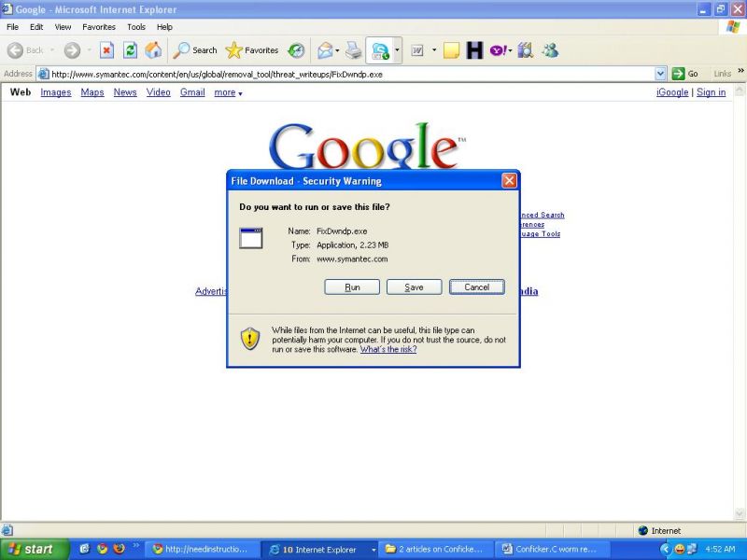
Task: Click Save in the File Download dialog
Action: (x=414, y=287)
